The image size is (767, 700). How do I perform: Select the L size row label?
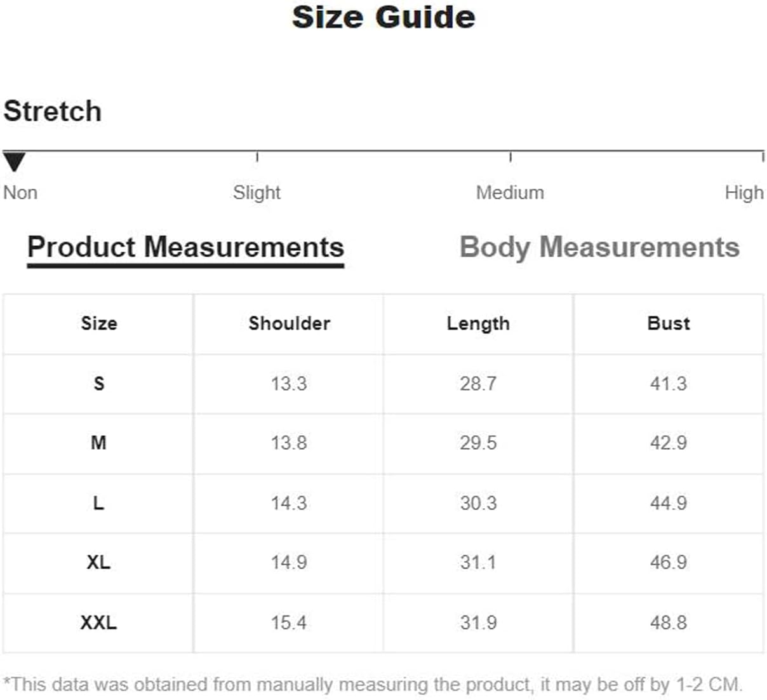(x=98, y=503)
